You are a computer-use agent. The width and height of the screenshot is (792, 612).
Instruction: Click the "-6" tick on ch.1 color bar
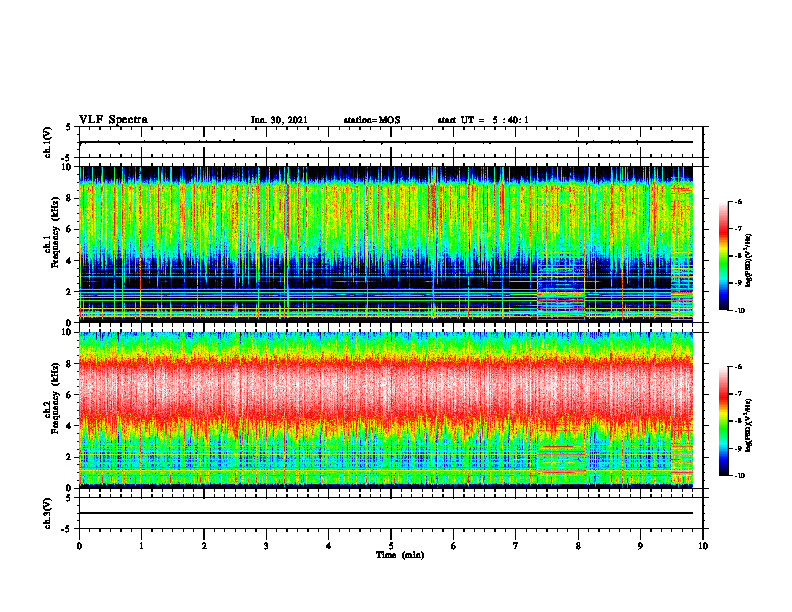coord(738,201)
